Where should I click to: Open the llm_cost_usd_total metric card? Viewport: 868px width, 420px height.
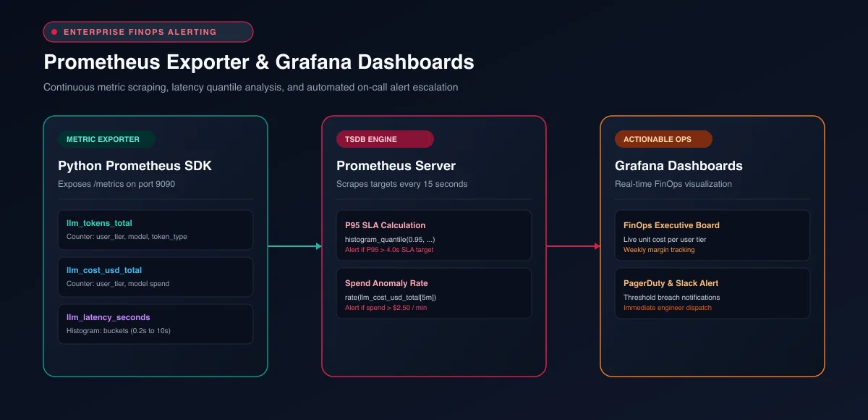(156, 277)
